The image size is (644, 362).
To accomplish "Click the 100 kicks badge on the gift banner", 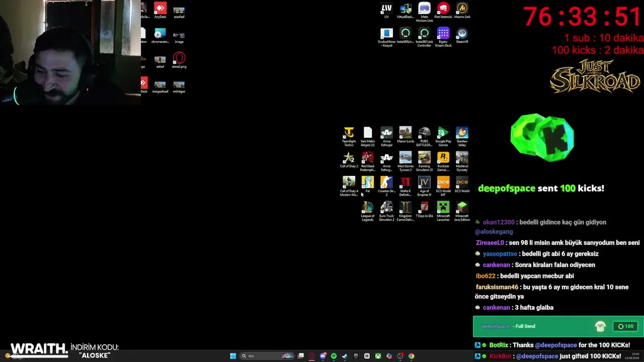I will point(625,326).
